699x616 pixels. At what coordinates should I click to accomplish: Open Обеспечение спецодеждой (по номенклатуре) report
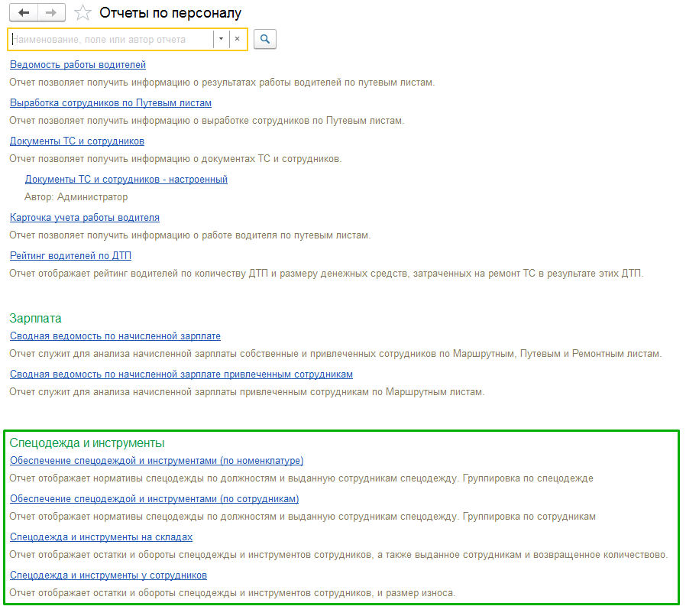[157, 460]
